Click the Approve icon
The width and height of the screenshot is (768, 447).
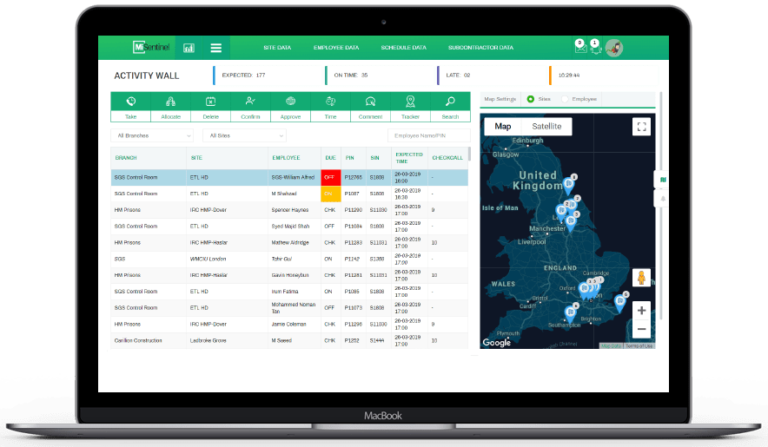[290, 101]
